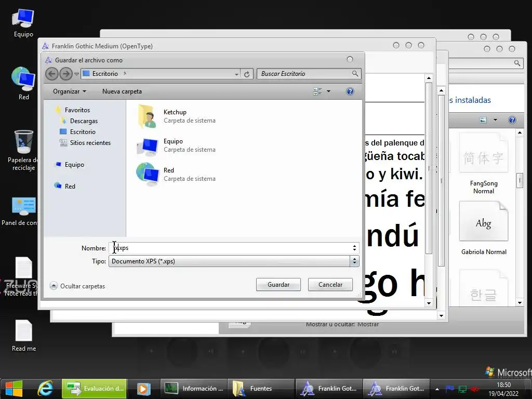Click the Forward arrow in save dialog
Image resolution: width=532 pixels, height=399 pixels.
click(66, 74)
